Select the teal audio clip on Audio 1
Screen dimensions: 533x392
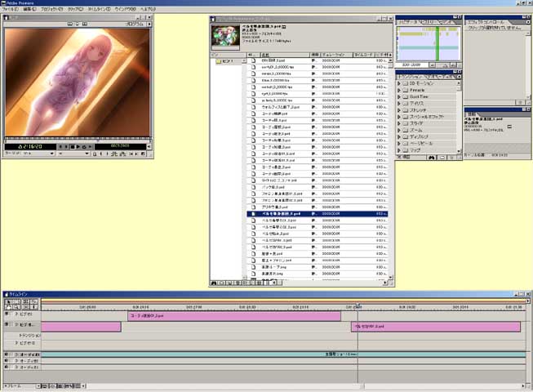(283, 354)
